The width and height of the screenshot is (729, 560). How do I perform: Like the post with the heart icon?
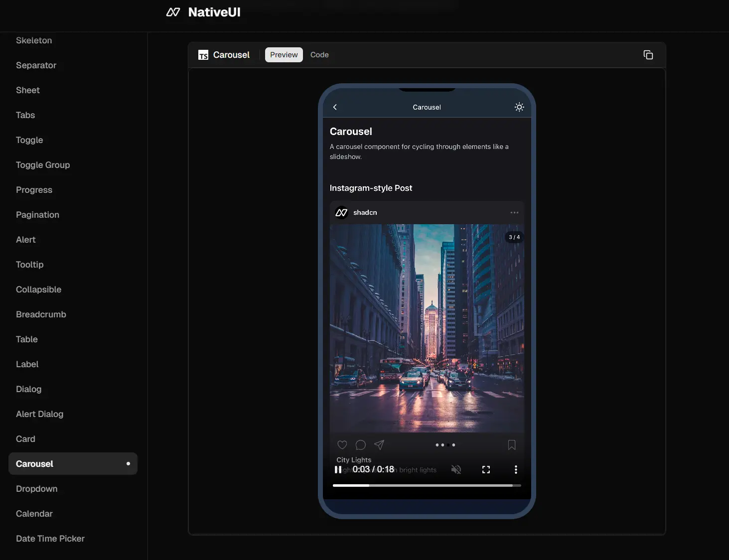coord(342,445)
